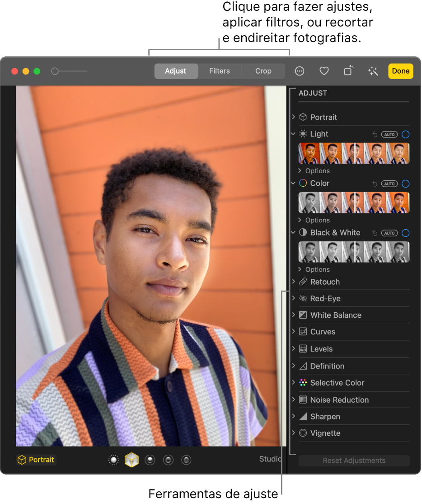Click Reset Adjustments button

click(x=354, y=461)
